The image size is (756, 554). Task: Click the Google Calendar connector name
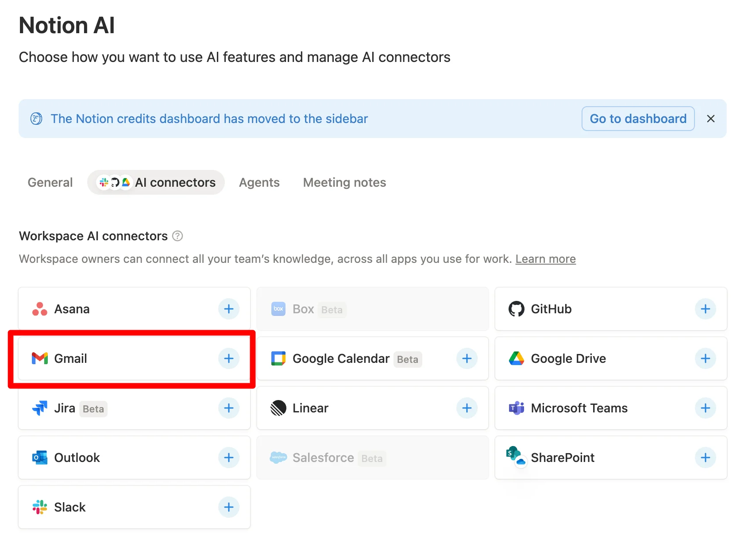[x=341, y=358]
